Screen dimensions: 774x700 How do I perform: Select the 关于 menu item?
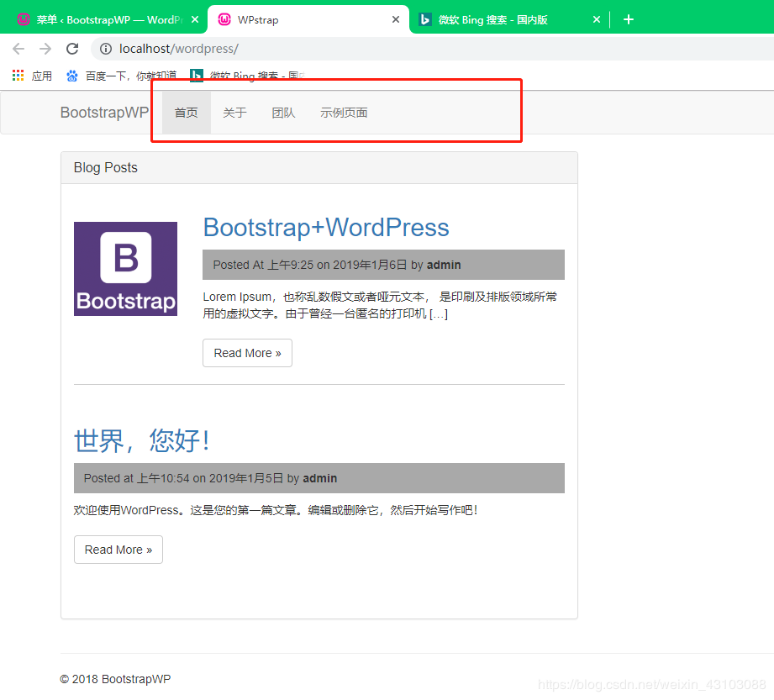click(234, 113)
